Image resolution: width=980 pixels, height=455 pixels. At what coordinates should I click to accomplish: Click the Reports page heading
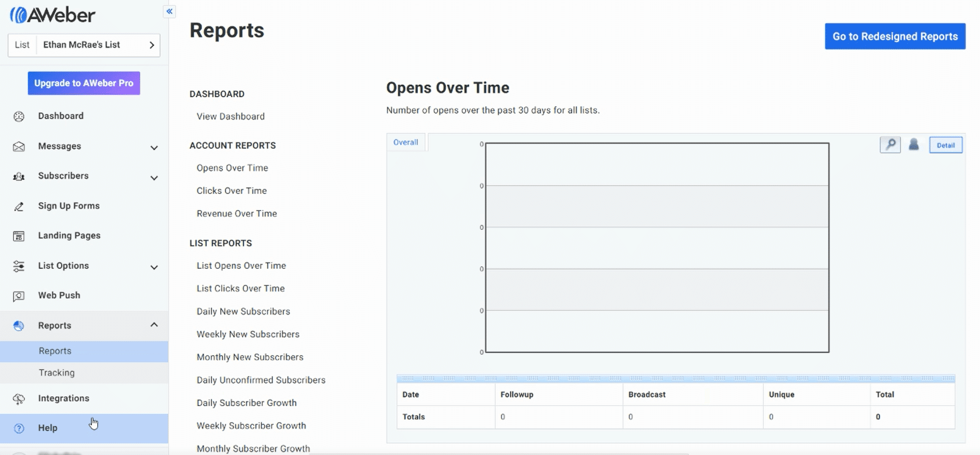coord(227,31)
